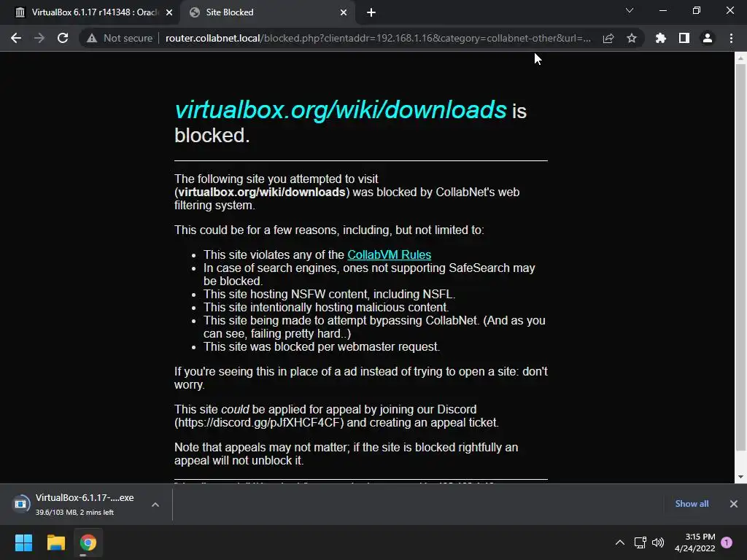
Task: Restore down the Chrome window
Action: pos(697,10)
